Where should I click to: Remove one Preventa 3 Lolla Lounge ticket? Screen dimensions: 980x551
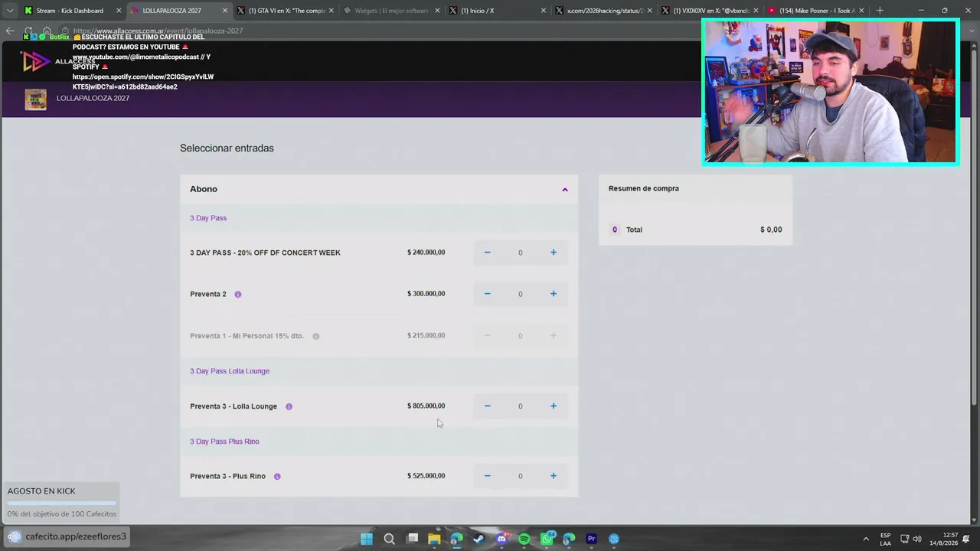(487, 406)
